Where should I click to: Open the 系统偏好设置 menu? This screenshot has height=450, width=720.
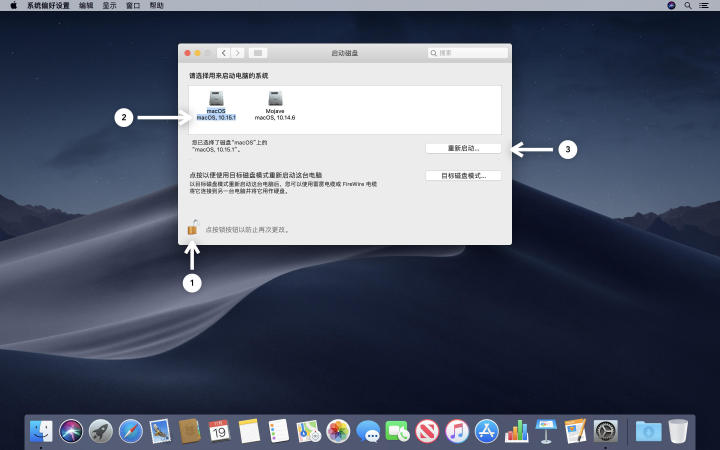(48, 6)
